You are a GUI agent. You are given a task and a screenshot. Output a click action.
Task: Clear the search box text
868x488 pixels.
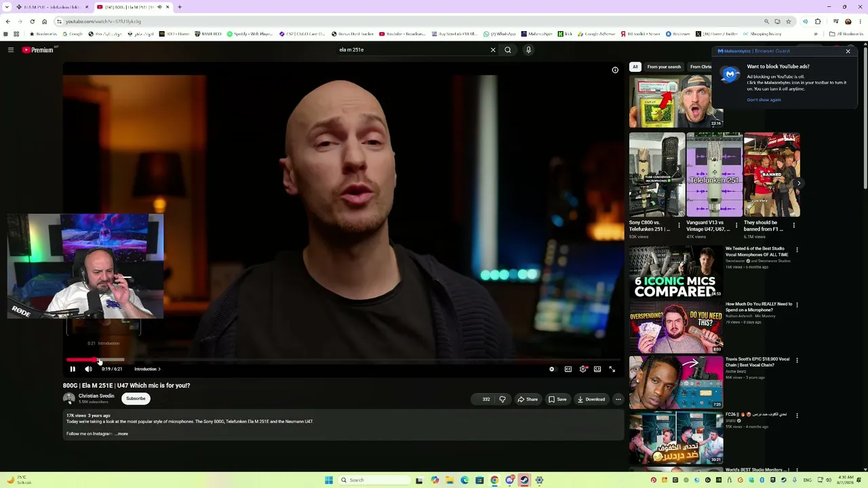pos(493,49)
